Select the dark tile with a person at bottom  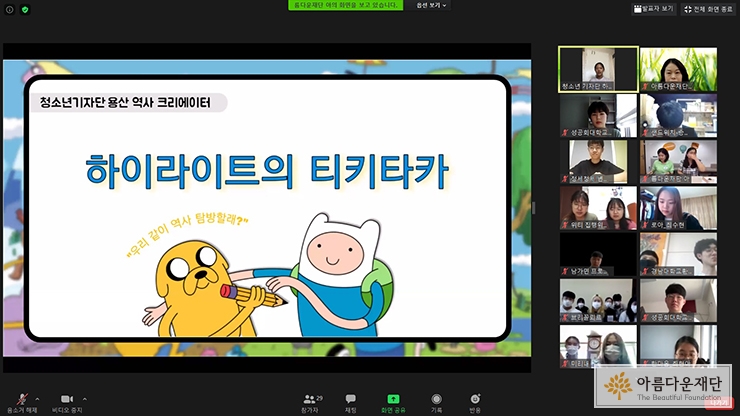pos(598,254)
